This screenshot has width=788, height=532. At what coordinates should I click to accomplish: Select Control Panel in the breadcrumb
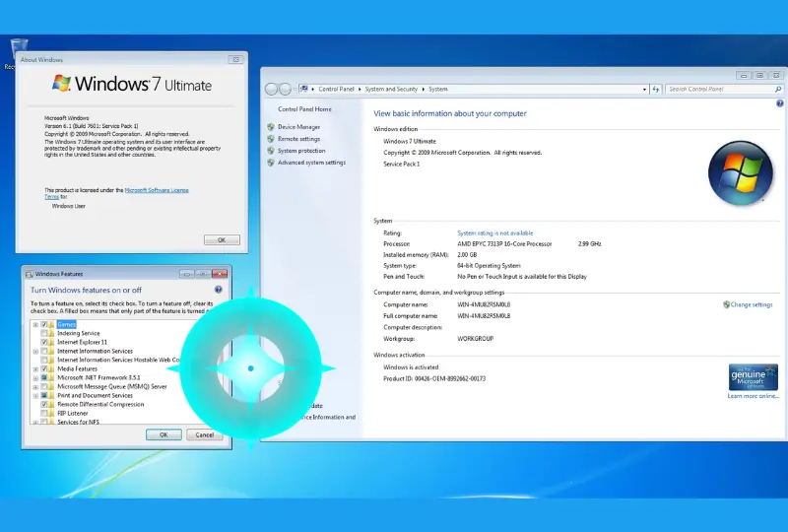336,89
